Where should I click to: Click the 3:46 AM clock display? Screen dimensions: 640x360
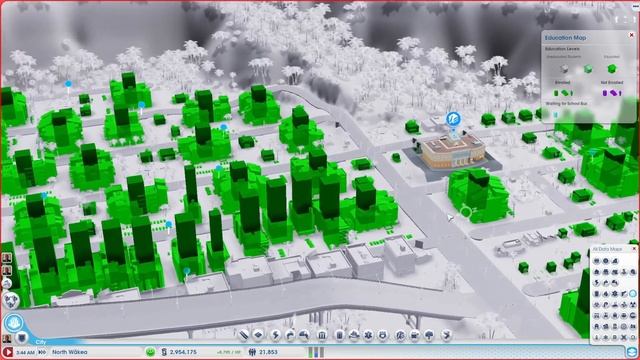click(25, 352)
